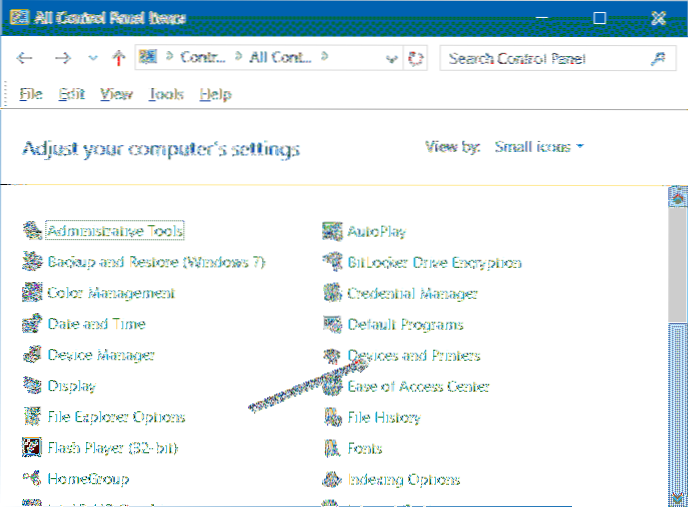688x507 pixels.
Task: Click the refresh button beside address bar
Action: 417,59
